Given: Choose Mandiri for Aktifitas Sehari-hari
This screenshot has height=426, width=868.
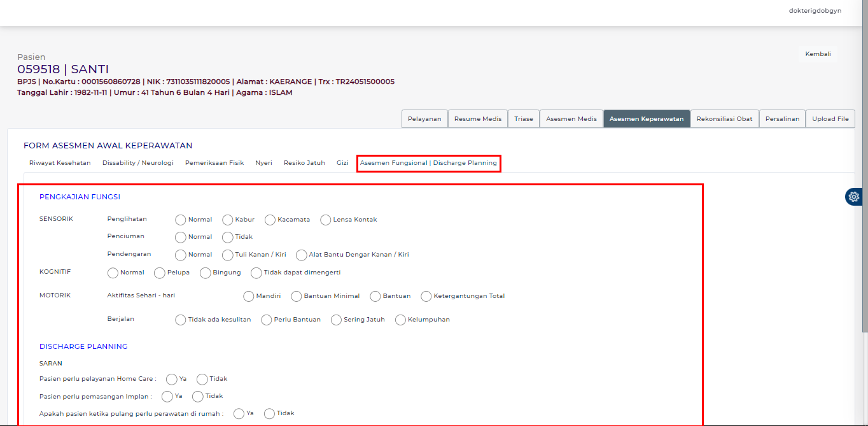Looking at the screenshot, I should click(x=249, y=297).
